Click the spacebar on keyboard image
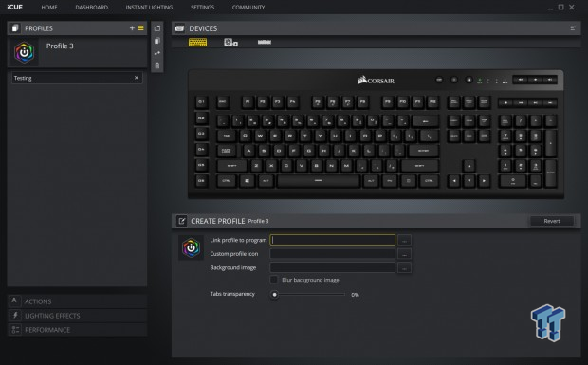Screen dimensions: 588x365 [319, 181]
